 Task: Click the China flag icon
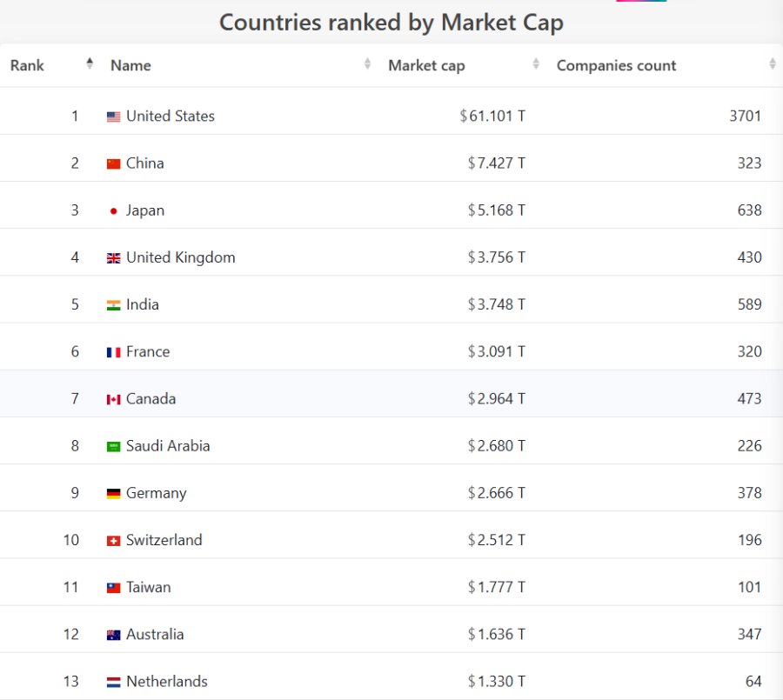113,163
